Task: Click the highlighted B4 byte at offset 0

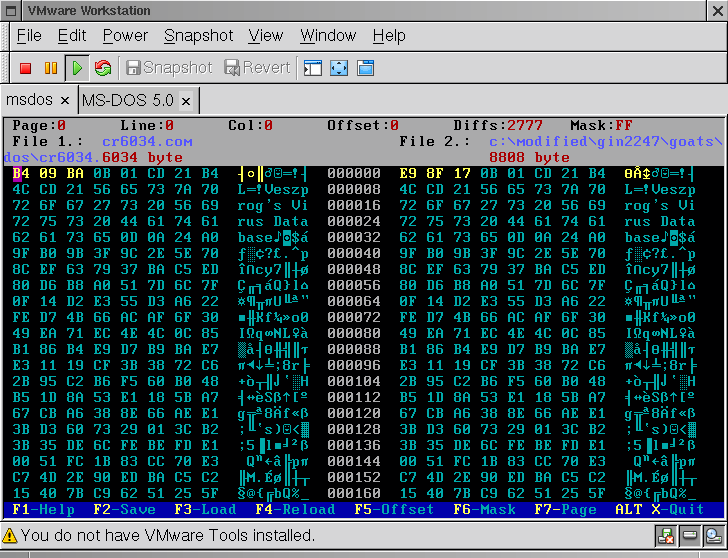Action: [21, 173]
